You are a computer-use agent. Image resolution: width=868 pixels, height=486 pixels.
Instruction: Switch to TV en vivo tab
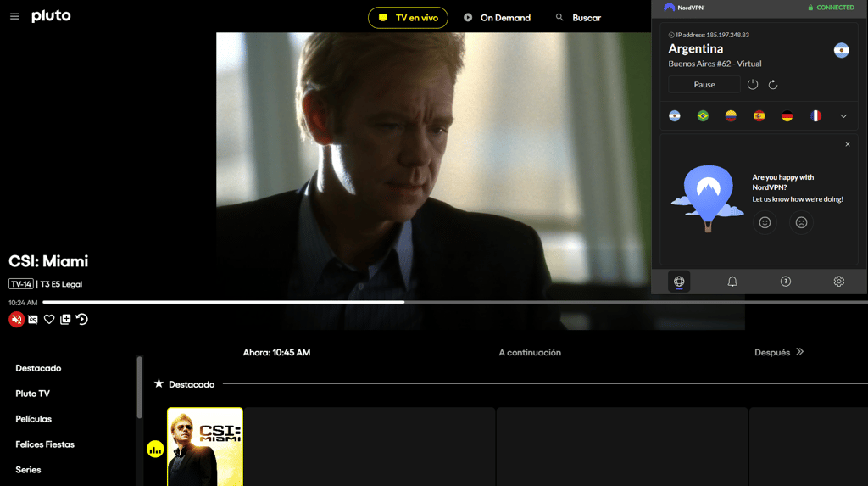[x=408, y=18]
